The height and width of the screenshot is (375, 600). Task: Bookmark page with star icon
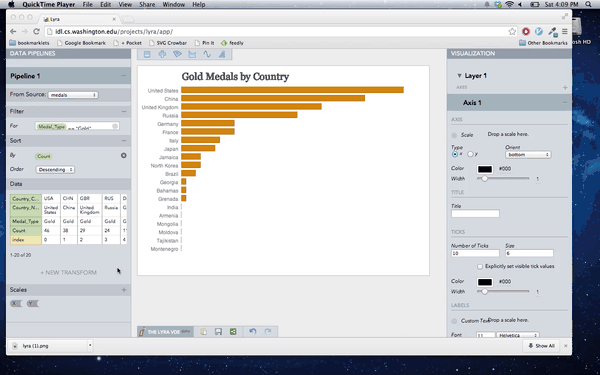click(512, 32)
